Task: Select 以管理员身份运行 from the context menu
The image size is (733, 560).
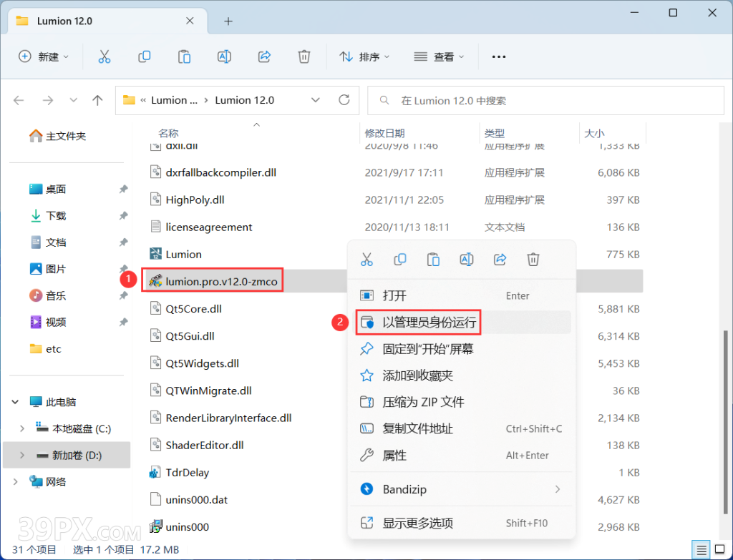Action: [418, 322]
